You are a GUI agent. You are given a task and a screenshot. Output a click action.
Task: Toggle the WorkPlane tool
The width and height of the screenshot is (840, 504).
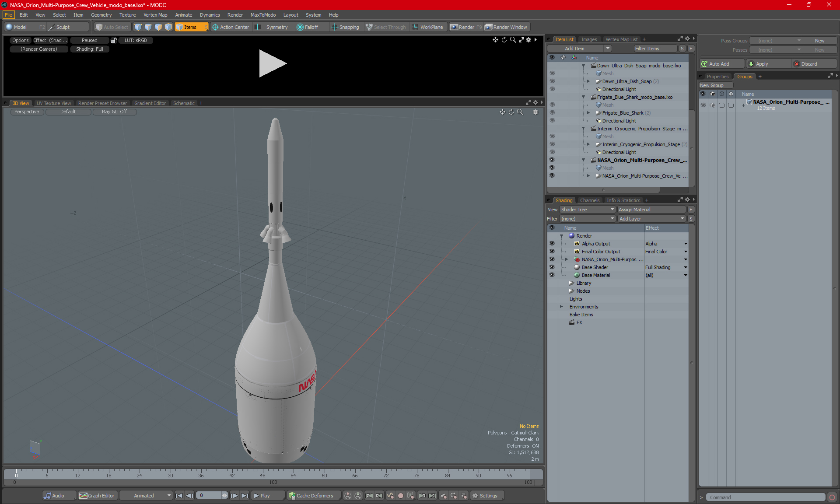[427, 27]
